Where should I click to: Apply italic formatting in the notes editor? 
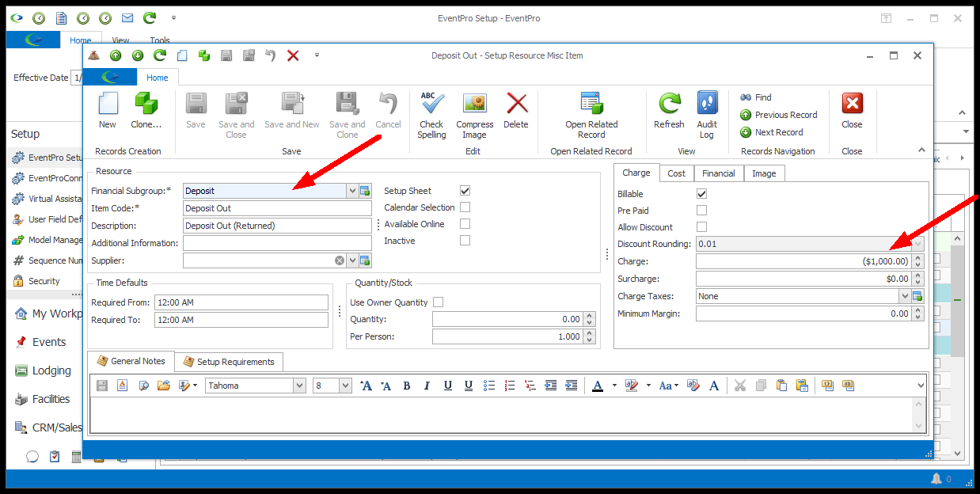click(427, 386)
